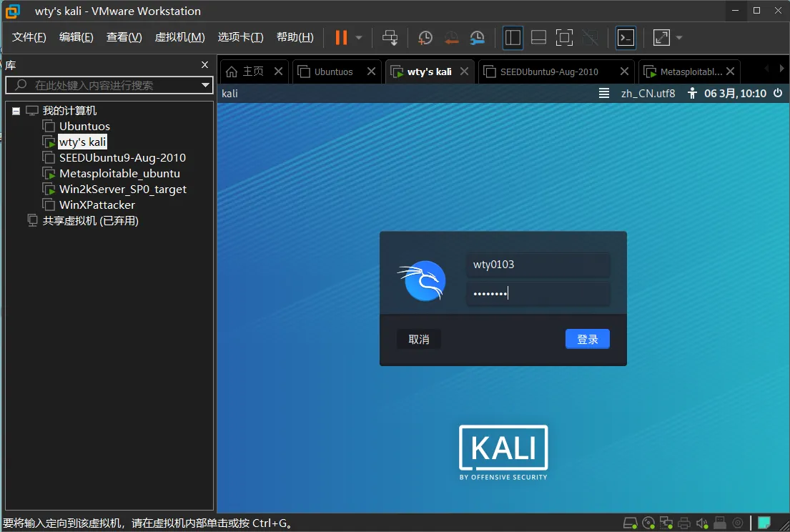Open the Kali session menu hamburger icon
This screenshot has height=532, width=790.
coord(603,93)
